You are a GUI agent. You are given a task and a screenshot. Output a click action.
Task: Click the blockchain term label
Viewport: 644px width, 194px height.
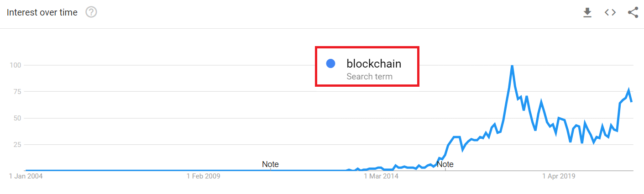pos(374,64)
